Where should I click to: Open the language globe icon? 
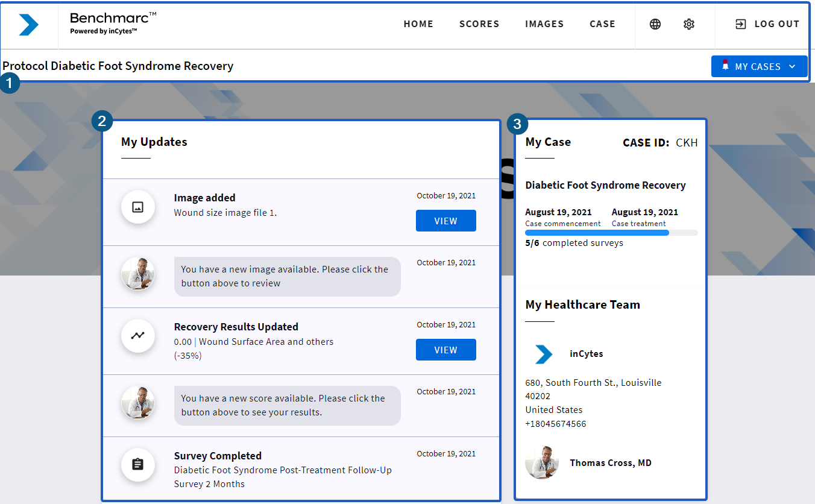pyautogui.click(x=655, y=24)
